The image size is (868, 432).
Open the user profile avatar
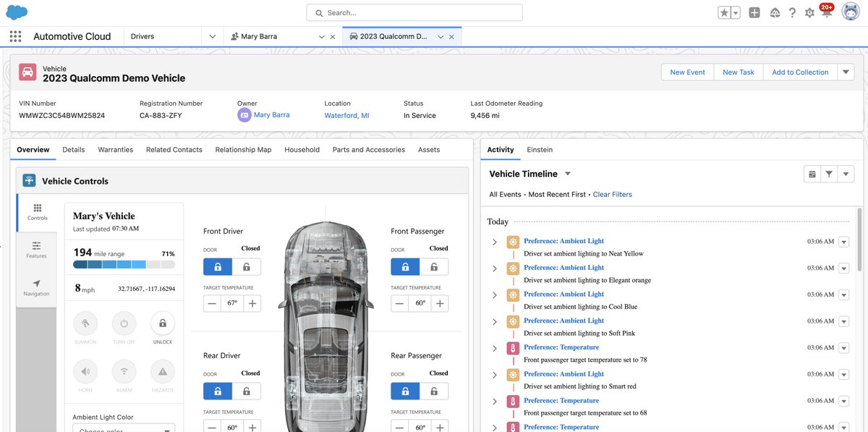[851, 12]
